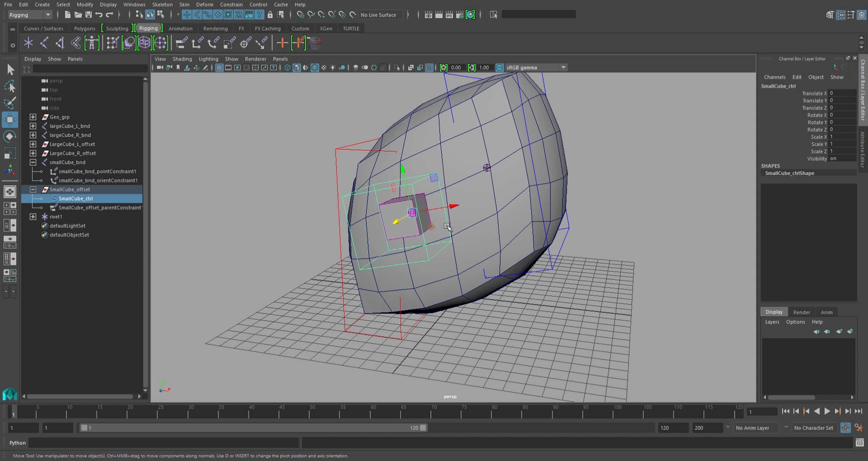
Task: Click the Create Locator shelf icon
Action: 28,43
